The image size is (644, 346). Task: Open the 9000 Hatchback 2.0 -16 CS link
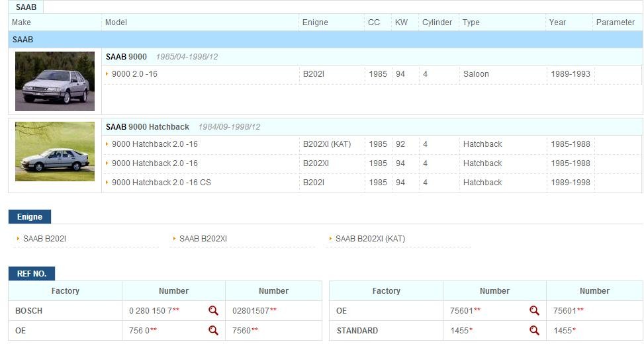click(161, 183)
